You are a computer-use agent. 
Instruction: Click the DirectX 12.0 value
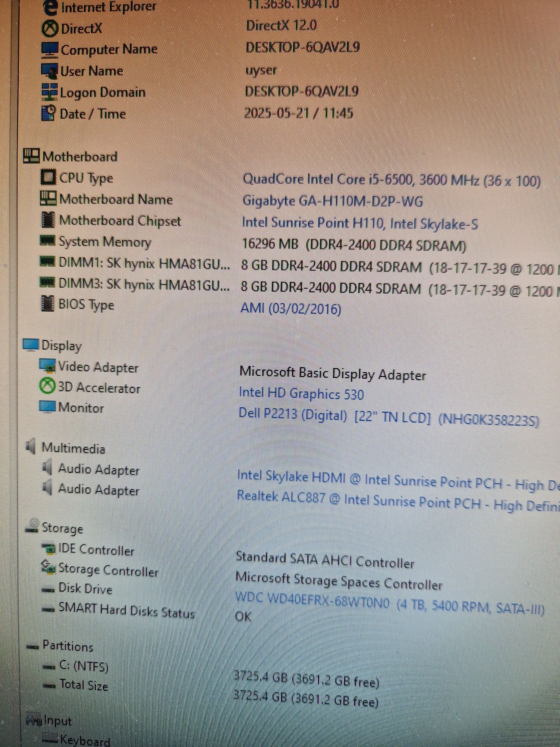(281, 25)
